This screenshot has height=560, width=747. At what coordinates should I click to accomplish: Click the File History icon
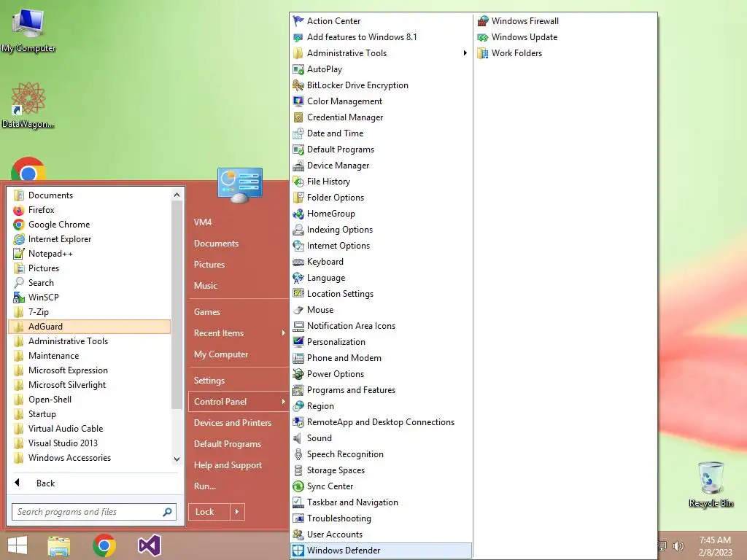pos(298,182)
